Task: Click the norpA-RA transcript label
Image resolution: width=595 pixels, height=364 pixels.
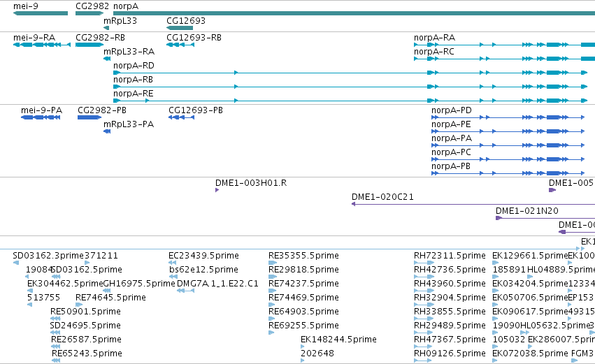Action: (x=434, y=38)
